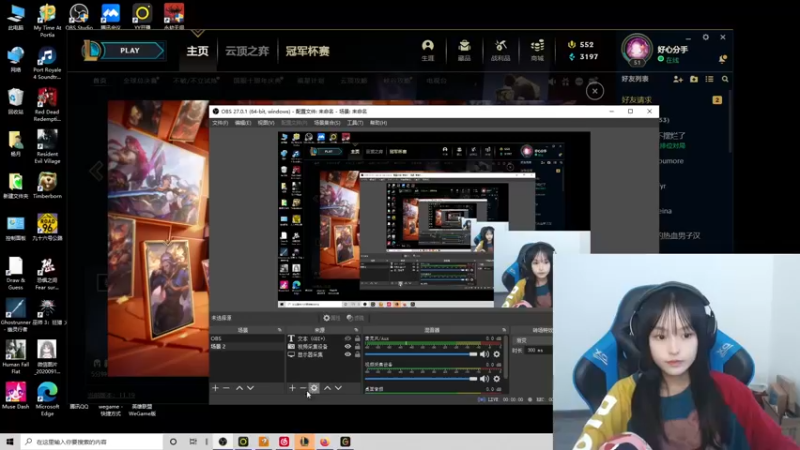Open 麦克风/Aux audio settings gear
The height and width of the screenshot is (450, 800).
pos(496,354)
